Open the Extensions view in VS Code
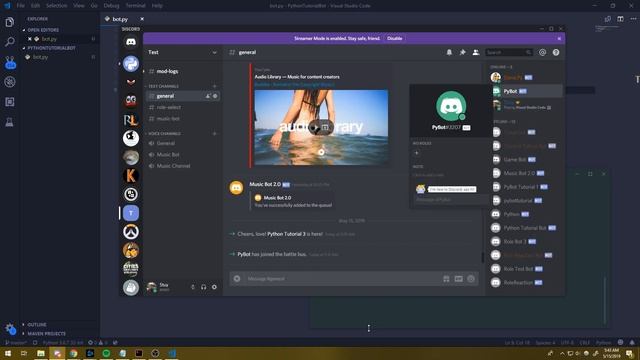The height and width of the screenshot is (360, 640). coord(9,102)
